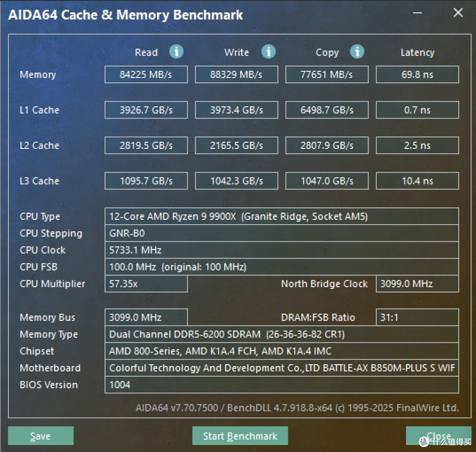Viewport: 476px width, 452px height.
Task: Click the info icon next to Copy
Action: (357, 52)
